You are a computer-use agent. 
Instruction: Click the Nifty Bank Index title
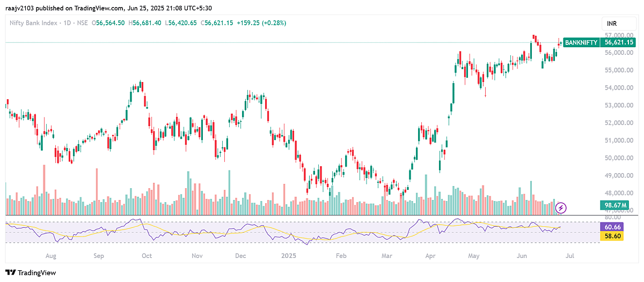click(31, 23)
